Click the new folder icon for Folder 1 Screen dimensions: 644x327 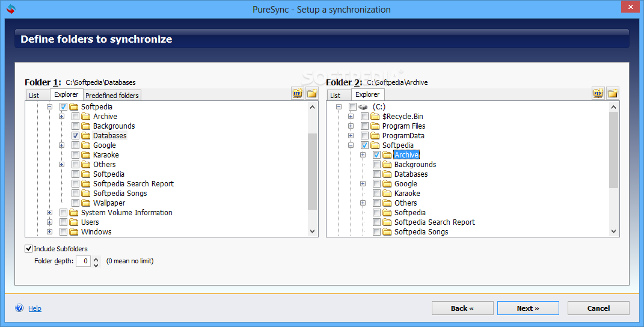point(312,94)
